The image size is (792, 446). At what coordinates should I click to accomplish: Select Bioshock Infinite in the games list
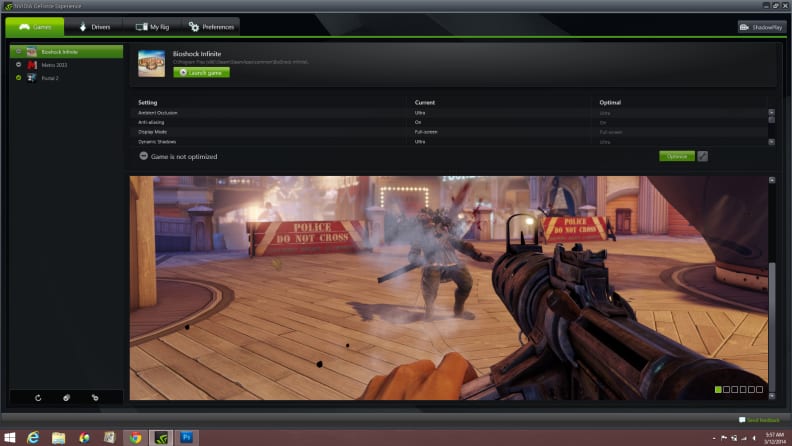pyautogui.click(x=66, y=52)
